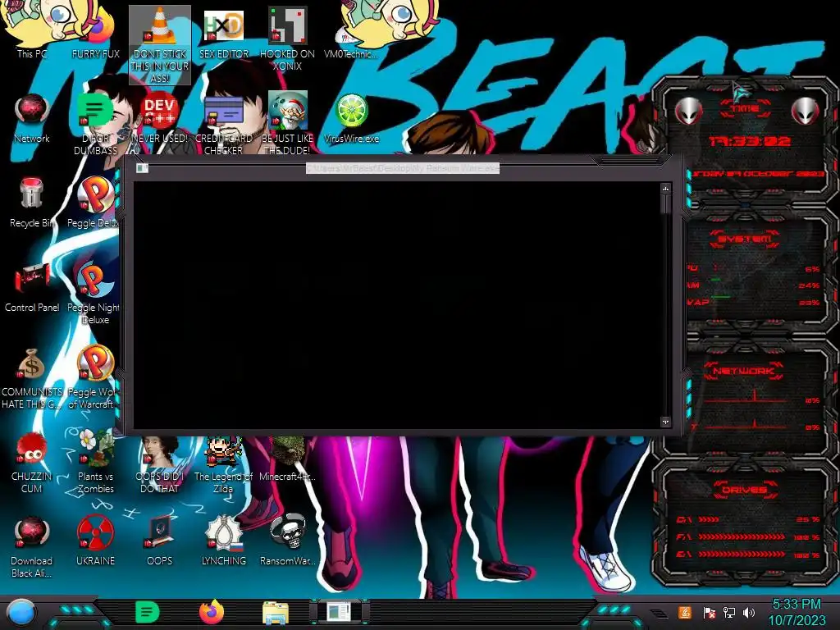
Task: Open the Dev-C++ NEVER USED shortcut
Action: pyautogui.click(x=160, y=118)
